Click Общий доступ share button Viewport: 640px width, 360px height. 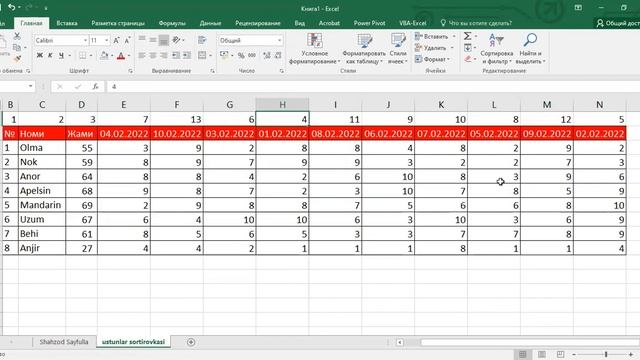[618, 23]
